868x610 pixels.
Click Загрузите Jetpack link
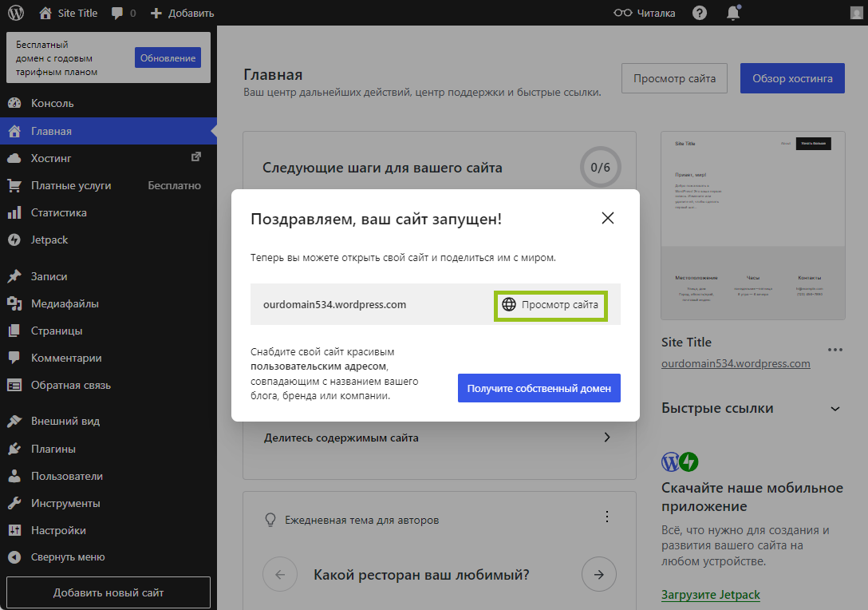click(x=711, y=595)
